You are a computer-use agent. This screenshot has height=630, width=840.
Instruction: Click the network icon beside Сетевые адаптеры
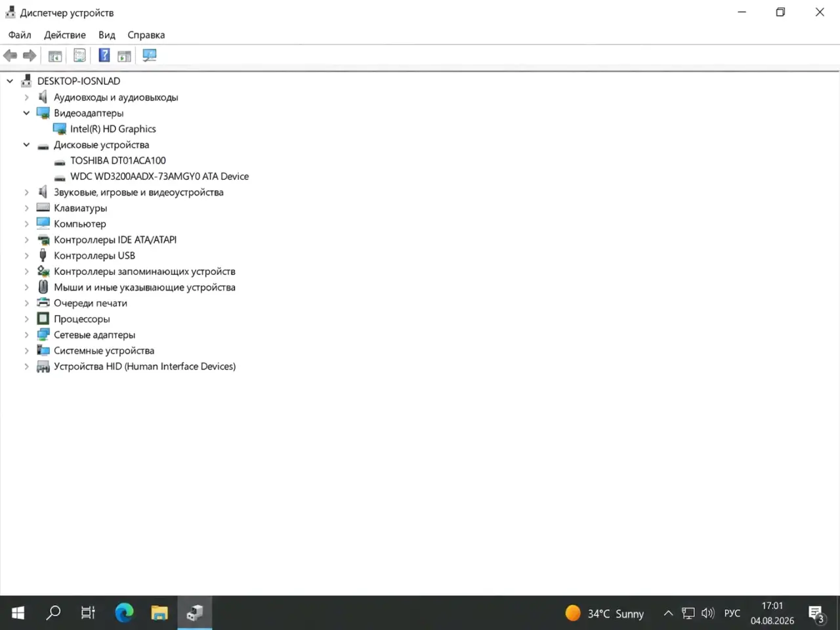click(x=43, y=334)
